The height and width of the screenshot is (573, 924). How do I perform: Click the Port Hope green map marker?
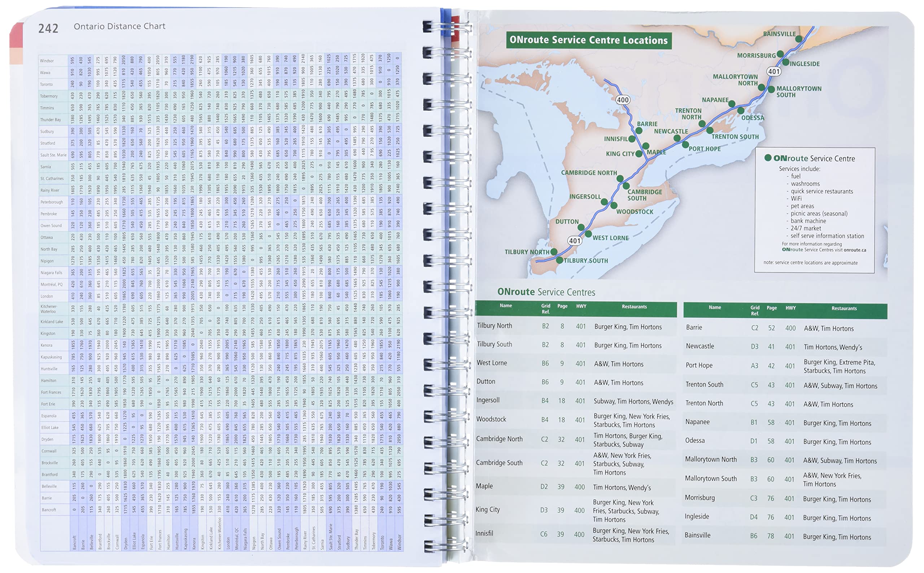[685, 144]
